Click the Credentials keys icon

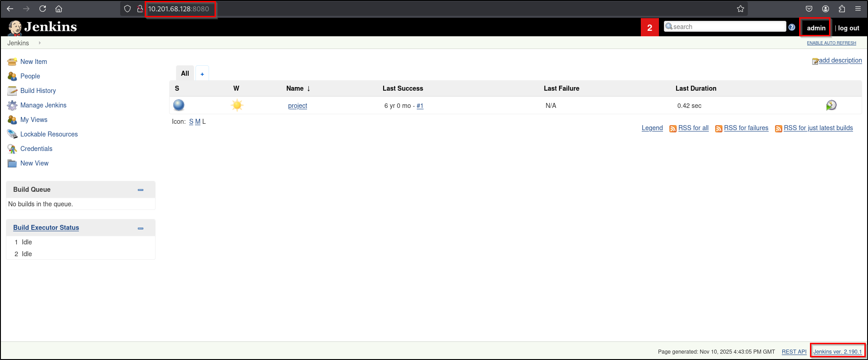click(x=12, y=149)
